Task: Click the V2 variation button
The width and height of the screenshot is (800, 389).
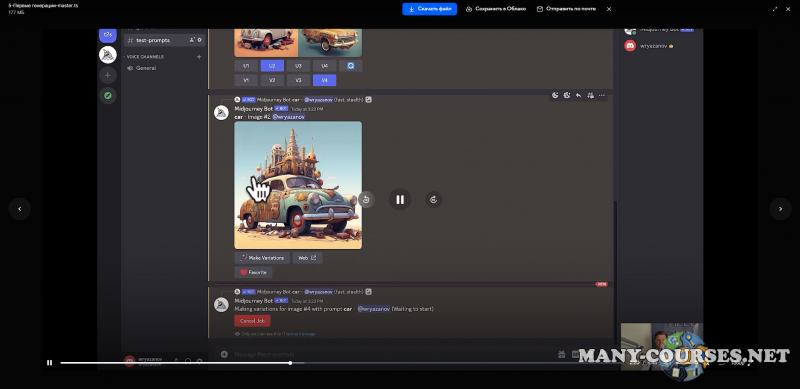Action: 272,80
